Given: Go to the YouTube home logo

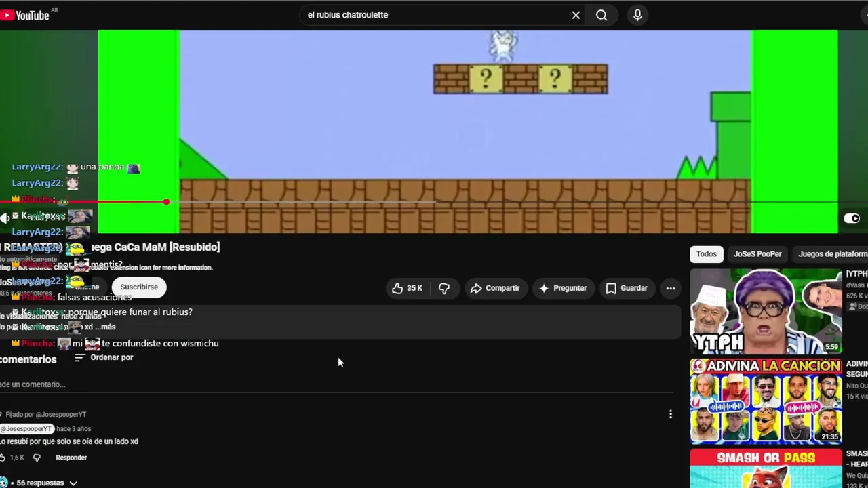Looking at the screenshot, I should coord(25,15).
